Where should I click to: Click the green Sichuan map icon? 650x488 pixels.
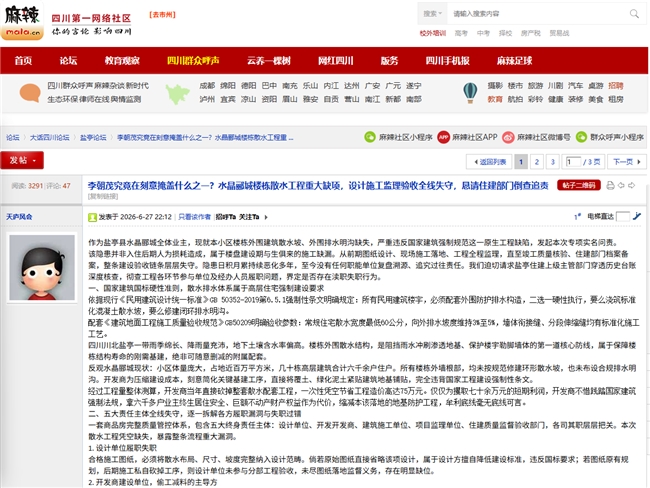(178, 94)
